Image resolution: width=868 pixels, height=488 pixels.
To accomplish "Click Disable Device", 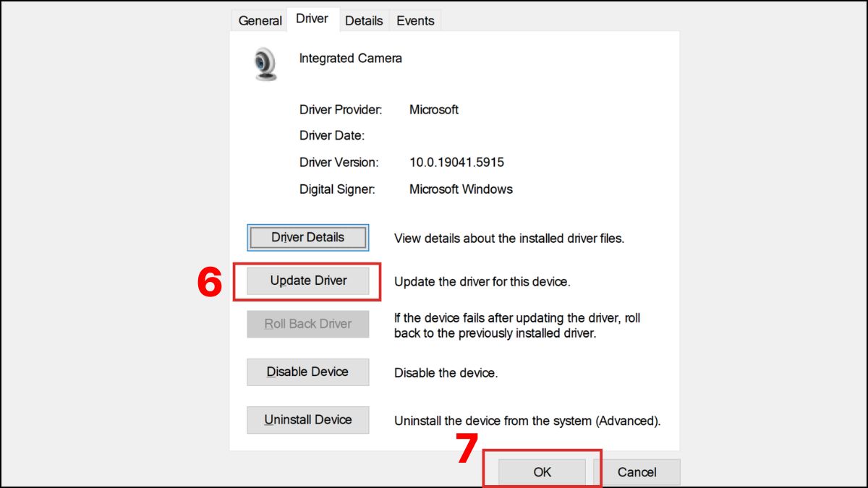I will tap(307, 372).
